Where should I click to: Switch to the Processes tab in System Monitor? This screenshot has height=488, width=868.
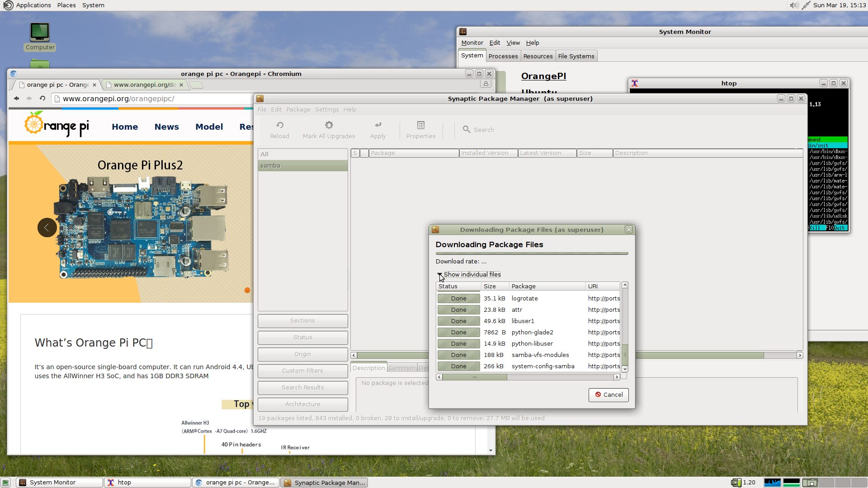point(503,56)
